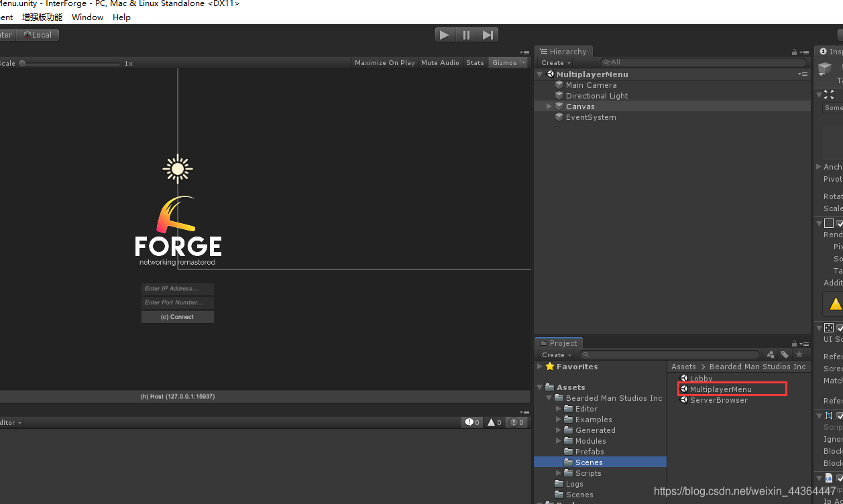Click the Inspector warning icon
The width and height of the screenshot is (843, 504).
pos(836,304)
